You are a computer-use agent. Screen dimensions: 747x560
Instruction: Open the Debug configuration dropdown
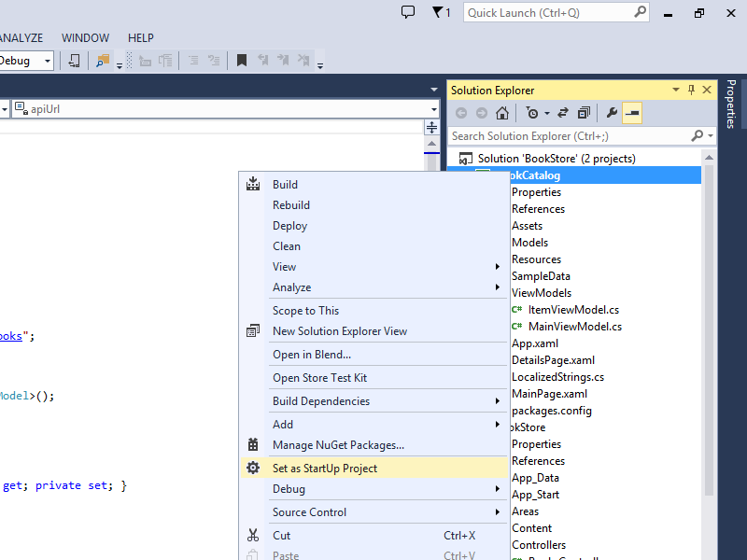pos(48,61)
